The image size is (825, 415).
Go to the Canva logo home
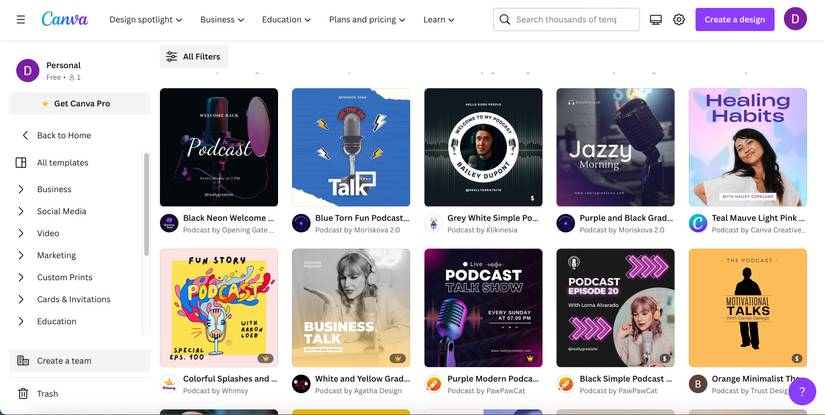tap(65, 19)
